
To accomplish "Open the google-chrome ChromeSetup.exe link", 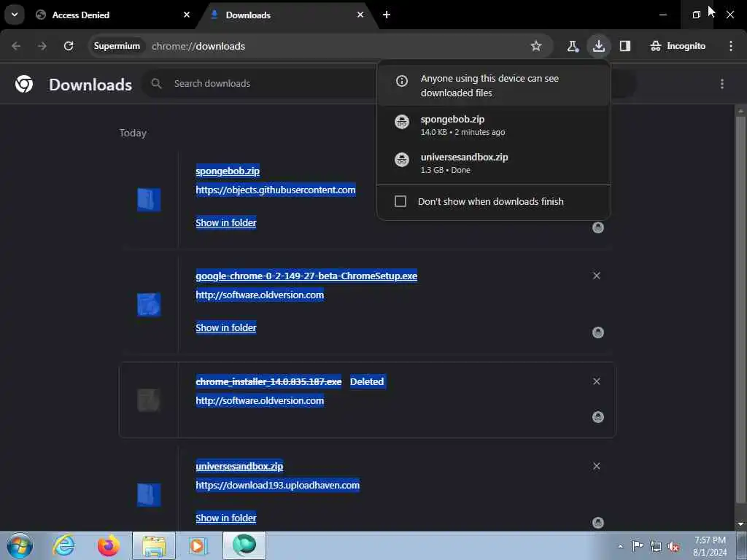I will pos(306,276).
